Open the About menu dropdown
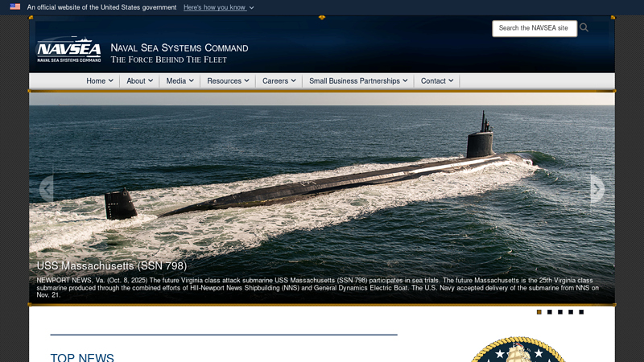 point(139,81)
